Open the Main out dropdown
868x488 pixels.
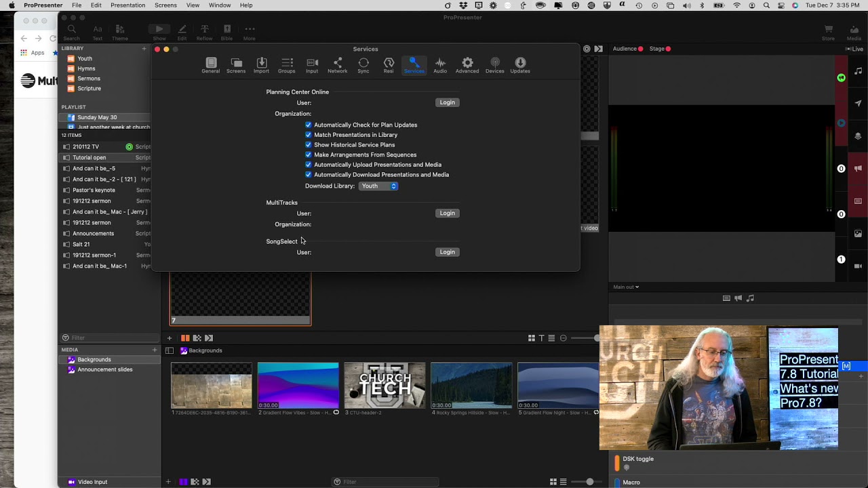click(626, 287)
